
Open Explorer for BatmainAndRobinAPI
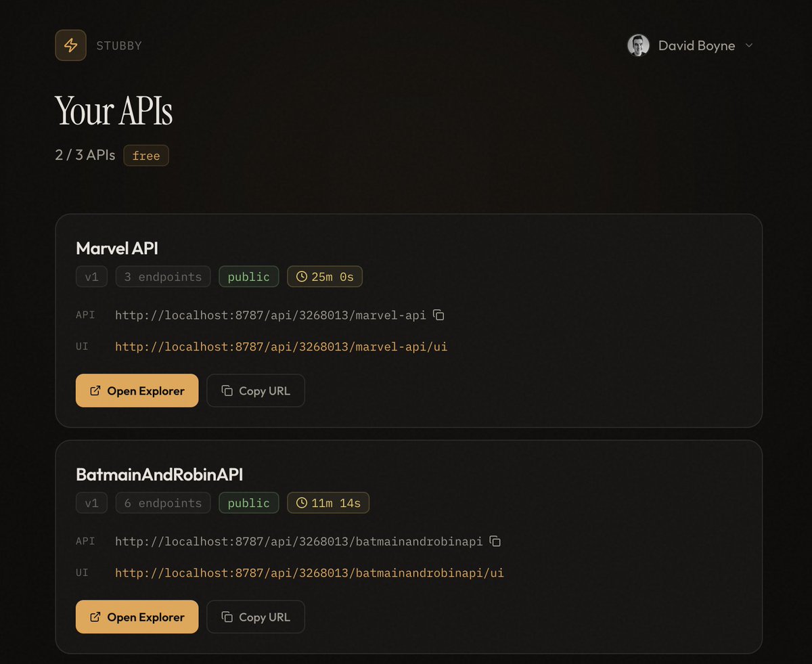click(x=137, y=617)
